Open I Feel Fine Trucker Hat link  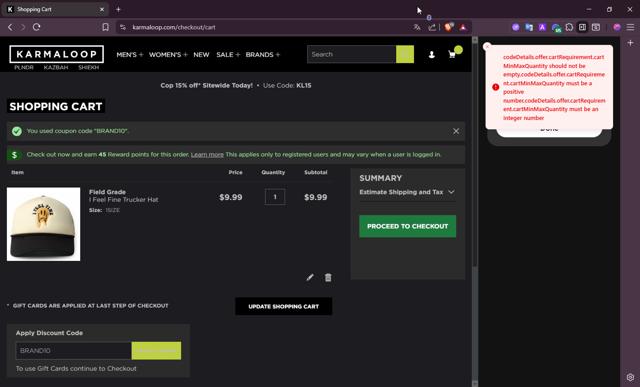pos(124,200)
